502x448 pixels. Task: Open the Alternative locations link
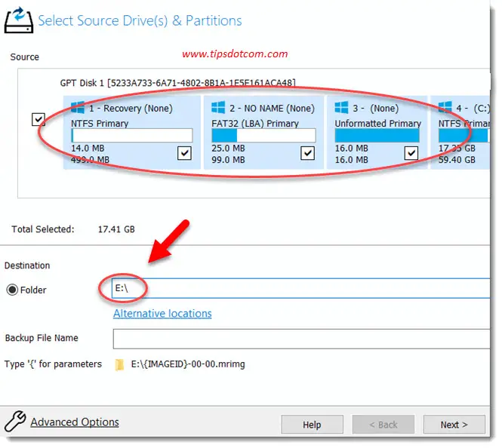162,313
